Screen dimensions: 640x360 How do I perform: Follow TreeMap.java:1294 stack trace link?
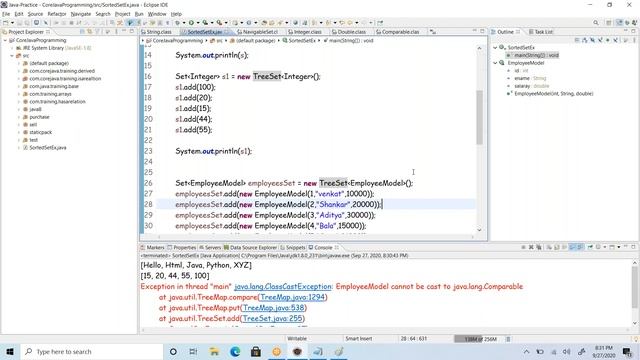[x=292, y=297]
